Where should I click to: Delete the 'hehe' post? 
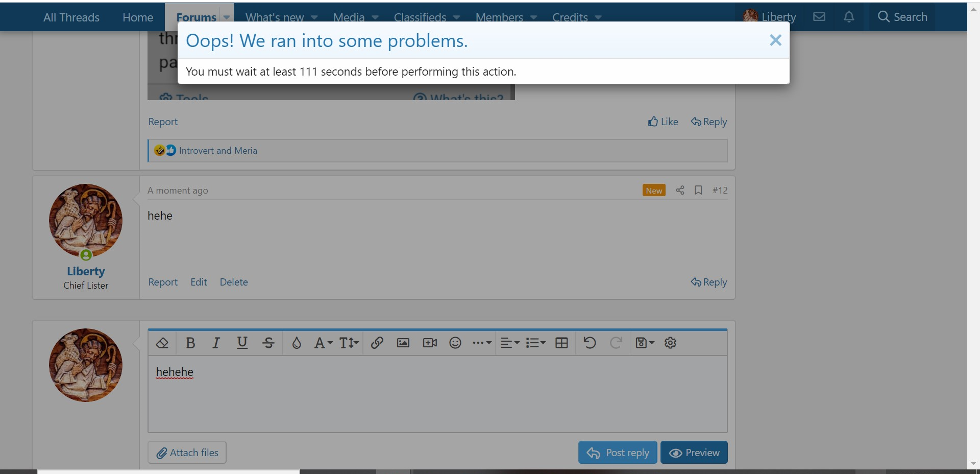pyautogui.click(x=234, y=282)
